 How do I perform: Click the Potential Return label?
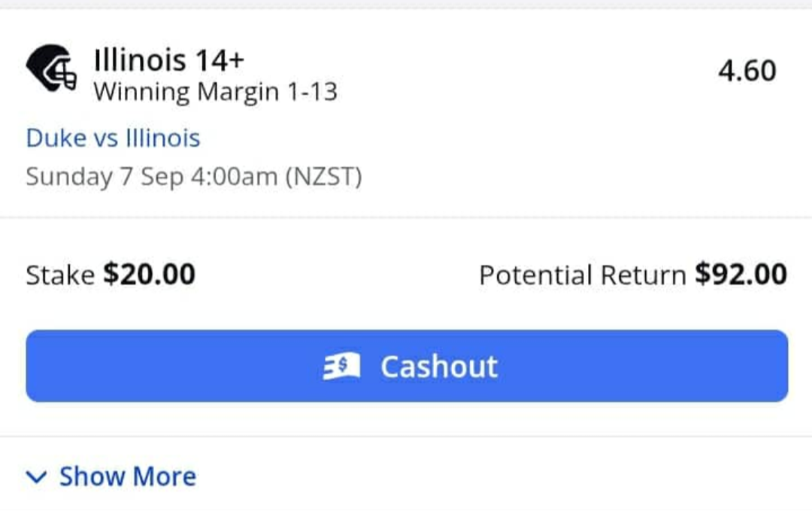[x=582, y=275]
